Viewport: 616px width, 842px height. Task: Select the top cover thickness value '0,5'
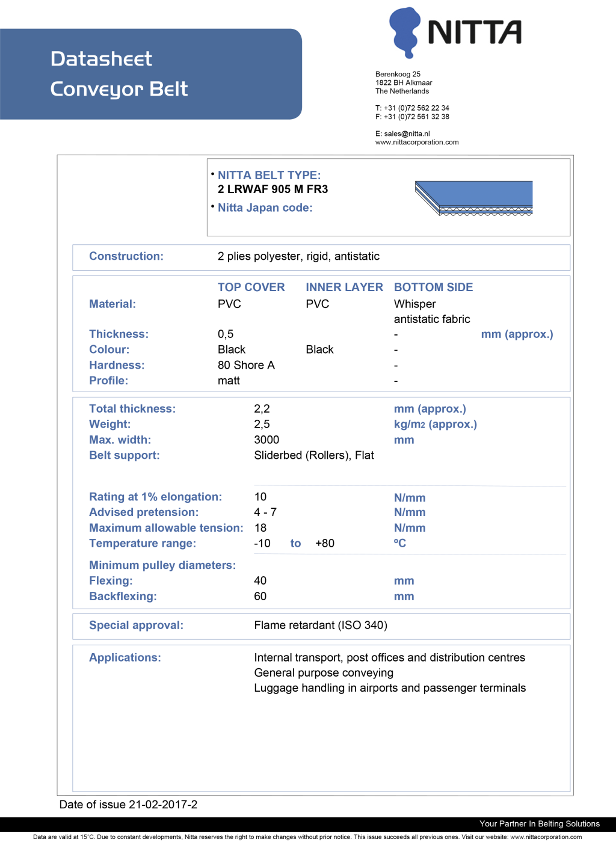click(226, 334)
